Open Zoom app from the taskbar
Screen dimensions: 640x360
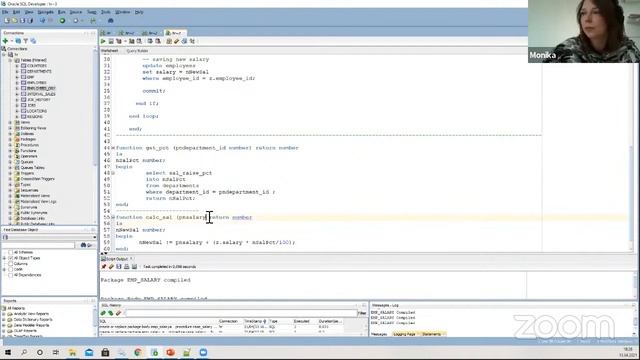point(203,352)
